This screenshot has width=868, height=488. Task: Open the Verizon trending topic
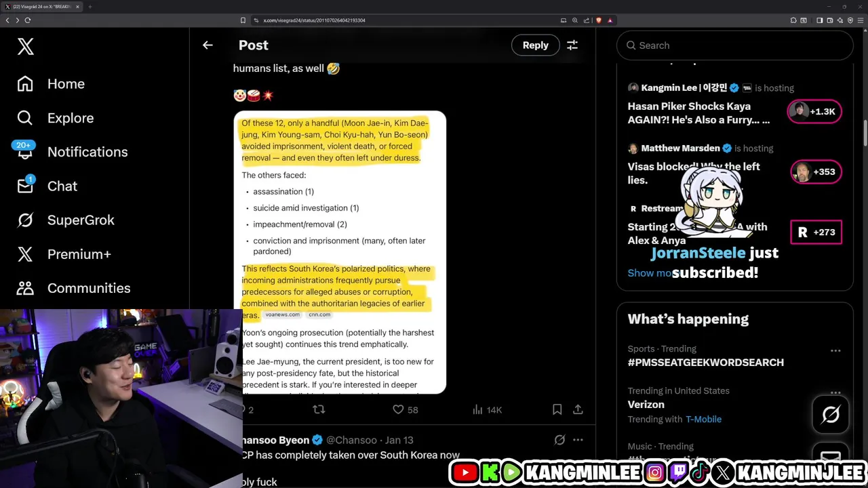(x=646, y=405)
